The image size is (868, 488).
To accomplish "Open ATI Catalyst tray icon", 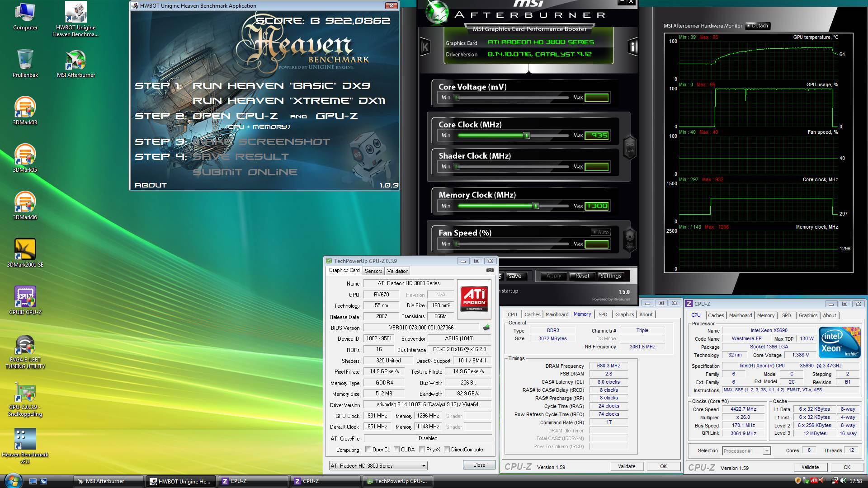I will (814, 481).
